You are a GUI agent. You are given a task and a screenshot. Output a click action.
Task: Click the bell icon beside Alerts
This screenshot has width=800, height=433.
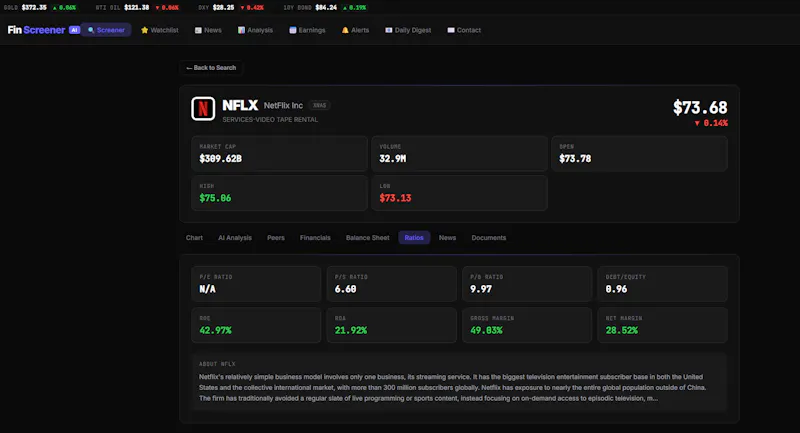pos(345,30)
